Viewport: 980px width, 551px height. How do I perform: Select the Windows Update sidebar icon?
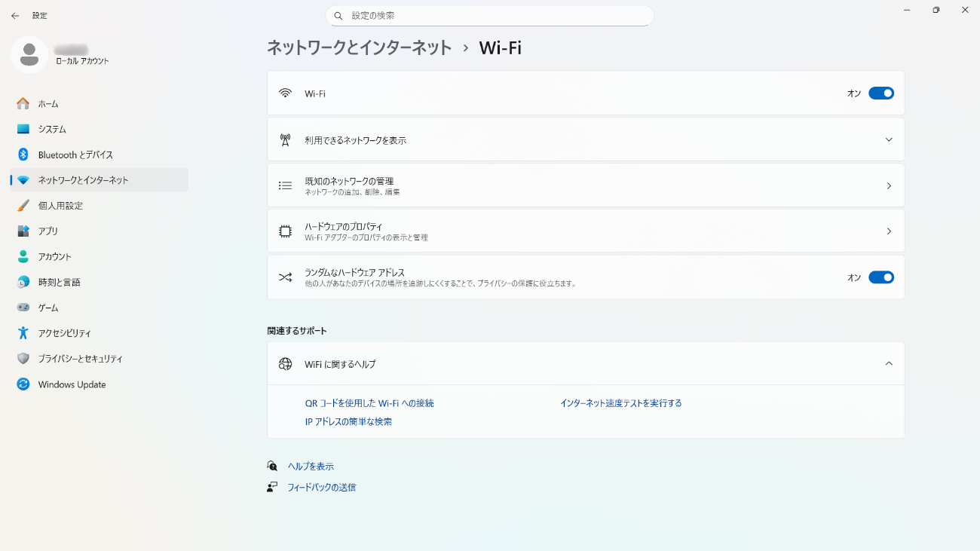coord(23,384)
